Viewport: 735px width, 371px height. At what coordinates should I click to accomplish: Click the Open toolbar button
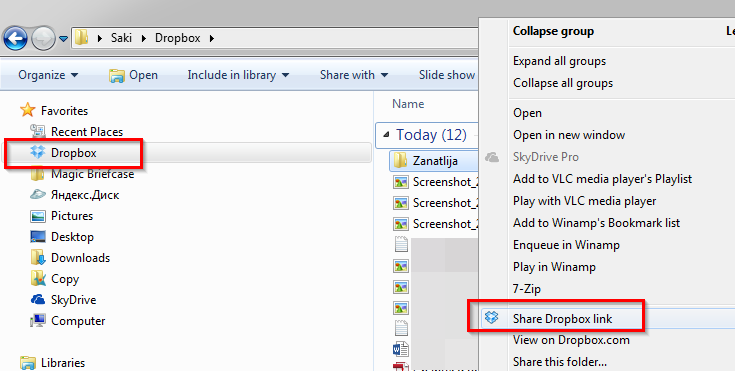tap(134, 75)
